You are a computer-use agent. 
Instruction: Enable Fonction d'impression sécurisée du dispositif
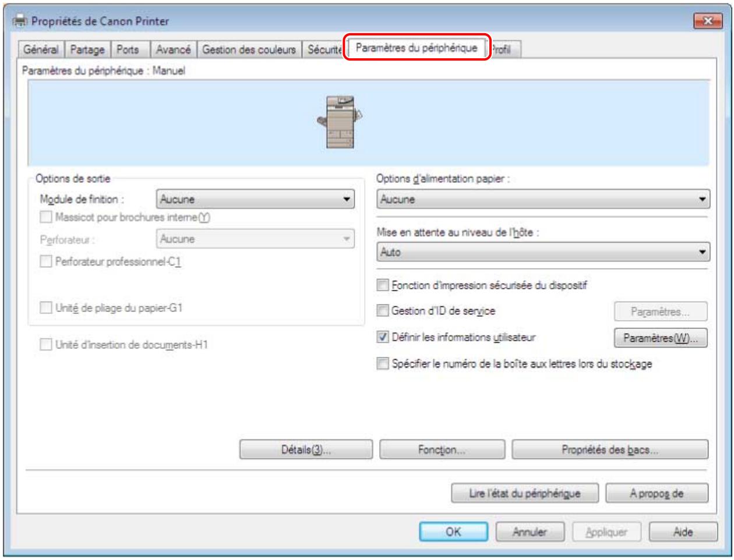[x=382, y=286]
